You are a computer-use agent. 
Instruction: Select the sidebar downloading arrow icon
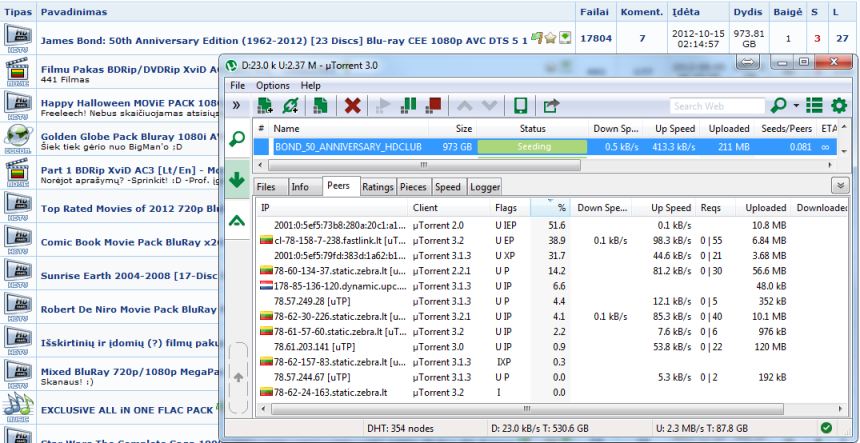[237, 179]
